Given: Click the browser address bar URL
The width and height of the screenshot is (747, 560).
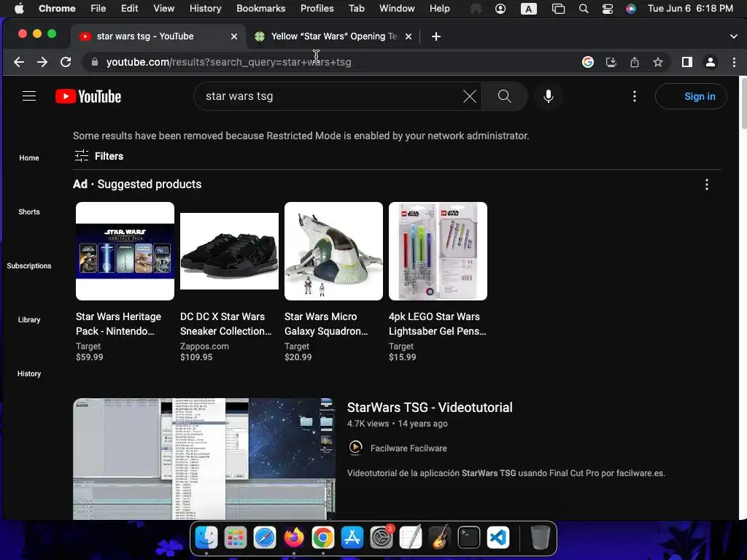Looking at the screenshot, I should click(228, 62).
